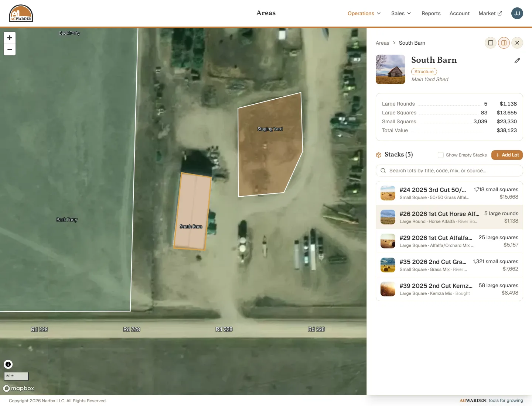
Task: Open lot #24 2025 3rd Cut 50/50
Action: [449, 193]
